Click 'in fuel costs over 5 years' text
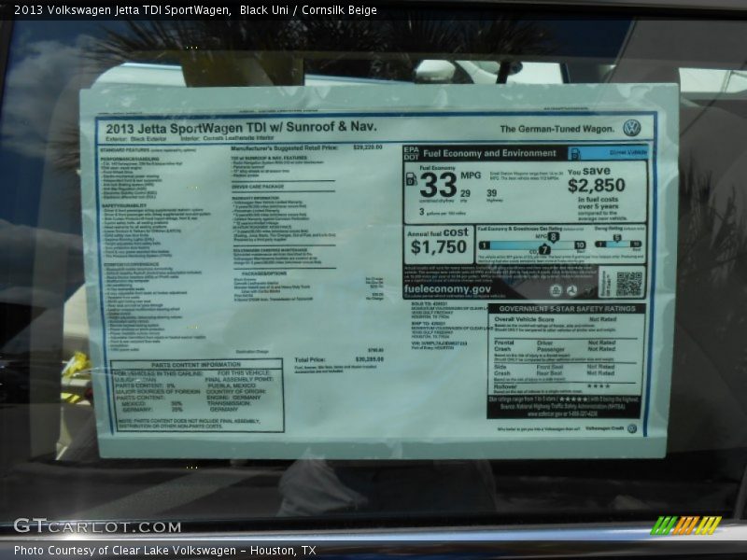This screenshot has width=747, height=560. 598,203
